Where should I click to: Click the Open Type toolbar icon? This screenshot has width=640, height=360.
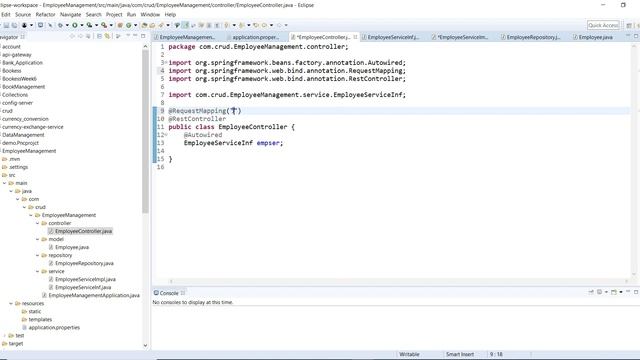coord(144,25)
